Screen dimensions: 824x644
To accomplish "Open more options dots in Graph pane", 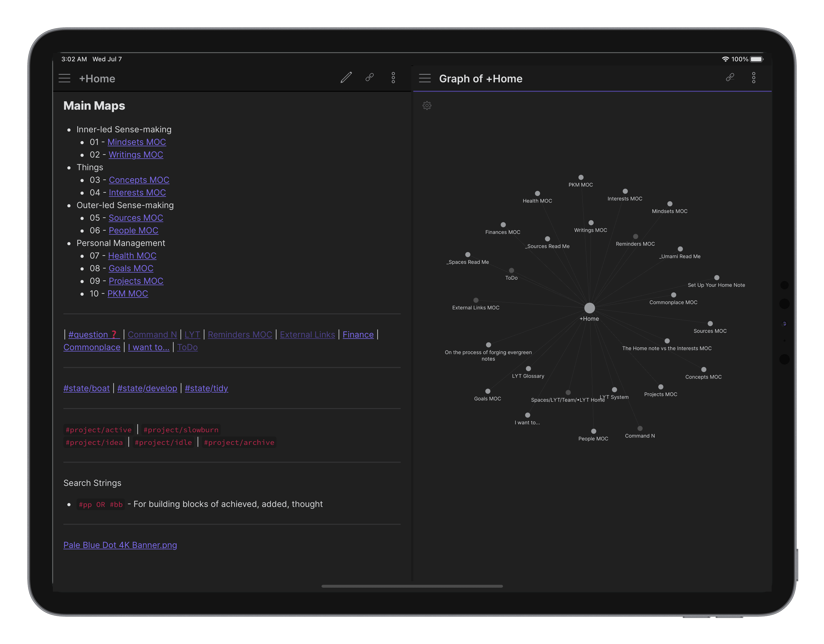I will click(x=753, y=78).
